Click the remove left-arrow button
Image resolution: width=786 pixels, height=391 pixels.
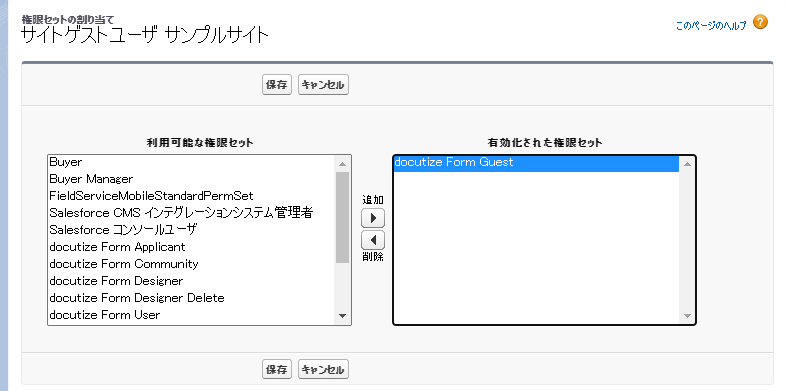[373, 240]
